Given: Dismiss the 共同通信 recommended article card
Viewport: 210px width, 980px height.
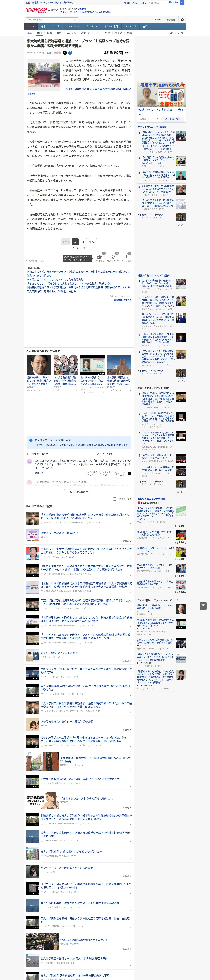Looking at the screenshot, I should coord(50,390).
